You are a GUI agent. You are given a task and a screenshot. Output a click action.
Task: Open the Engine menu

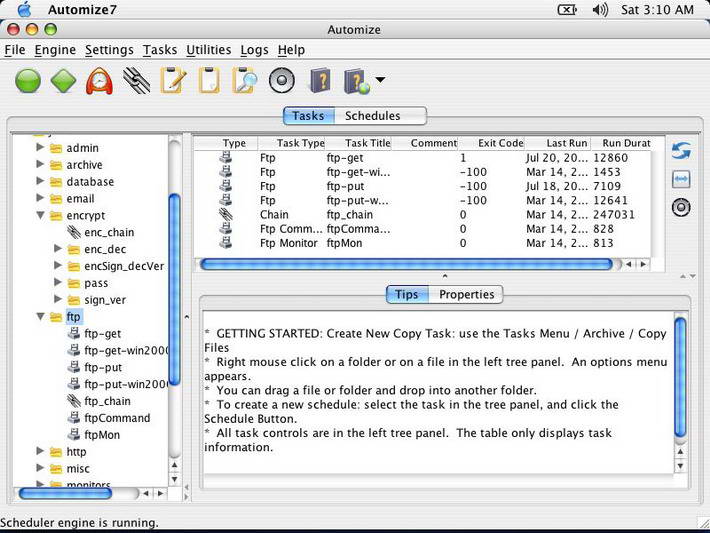coord(55,50)
